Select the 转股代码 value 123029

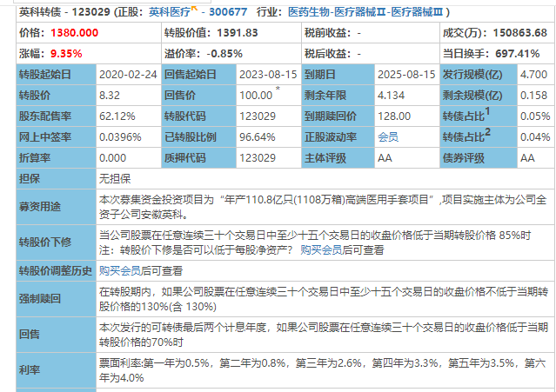tap(258, 116)
